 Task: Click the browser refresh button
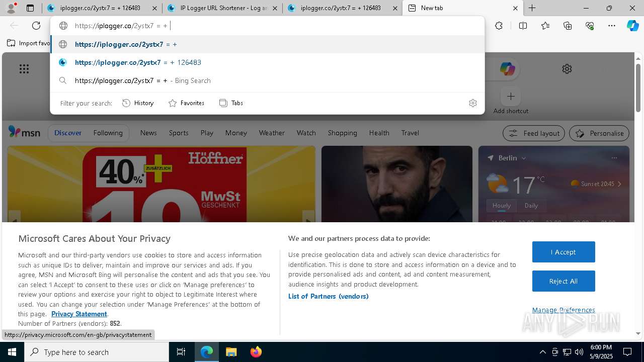pyautogui.click(x=36, y=26)
